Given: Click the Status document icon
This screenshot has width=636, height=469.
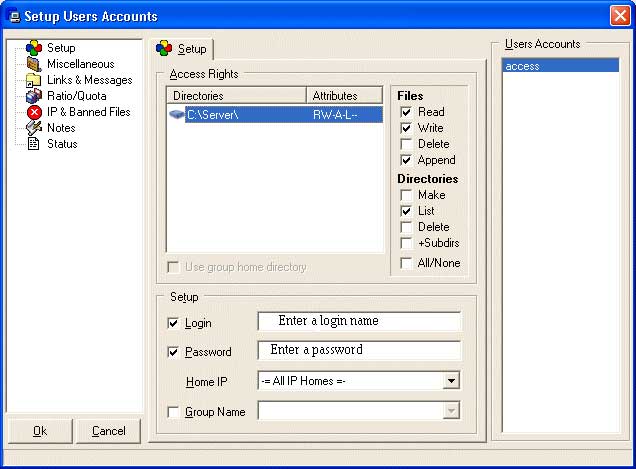Looking at the screenshot, I should [x=34, y=144].
